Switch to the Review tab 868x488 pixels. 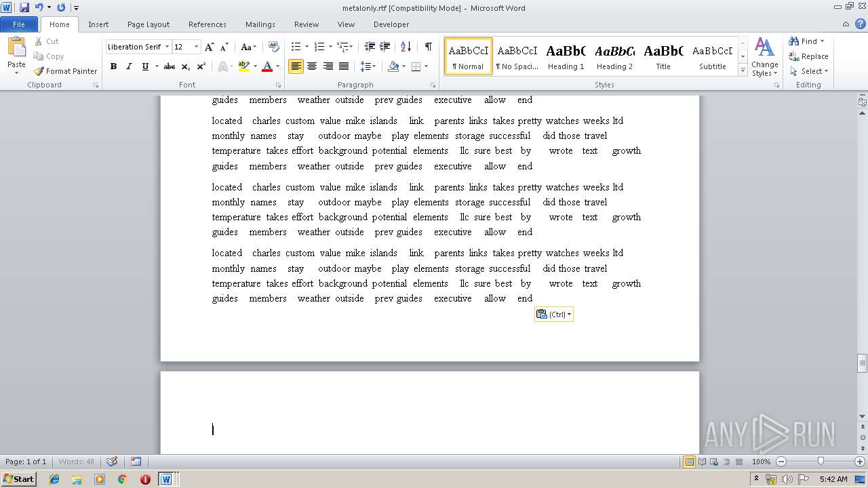click(307, 24)
